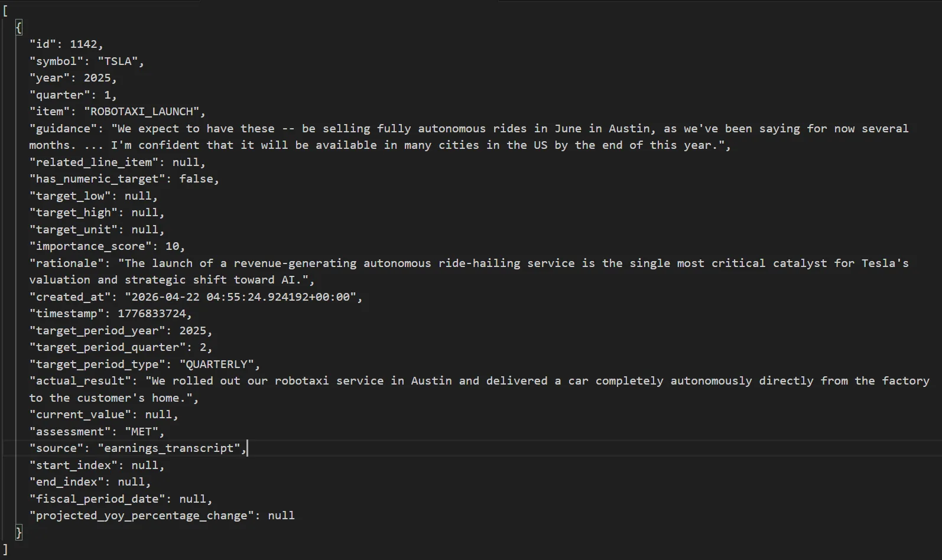Click the word "ride-hailing" in the rationale

(479, 263)
